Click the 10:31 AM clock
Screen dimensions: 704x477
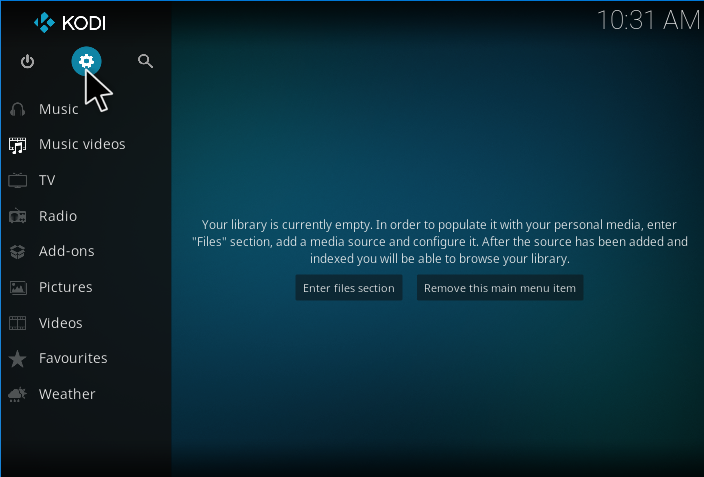pos(648,20)
